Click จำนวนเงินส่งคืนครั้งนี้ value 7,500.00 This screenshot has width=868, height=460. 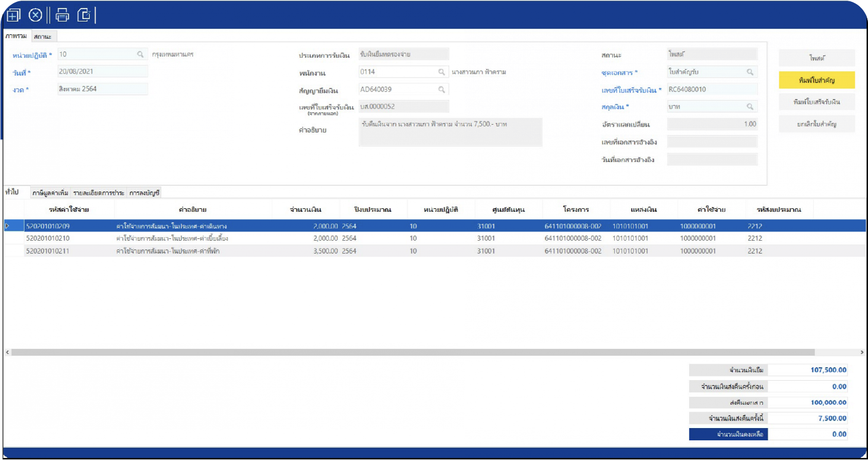[x=808, y=418]
